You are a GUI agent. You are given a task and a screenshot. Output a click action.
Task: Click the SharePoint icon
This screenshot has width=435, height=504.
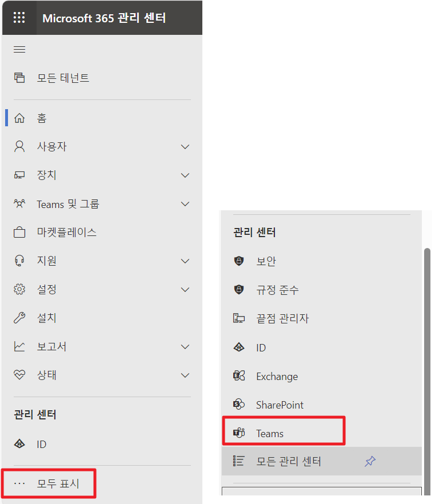pyautogui.click(x=239, y=405)
